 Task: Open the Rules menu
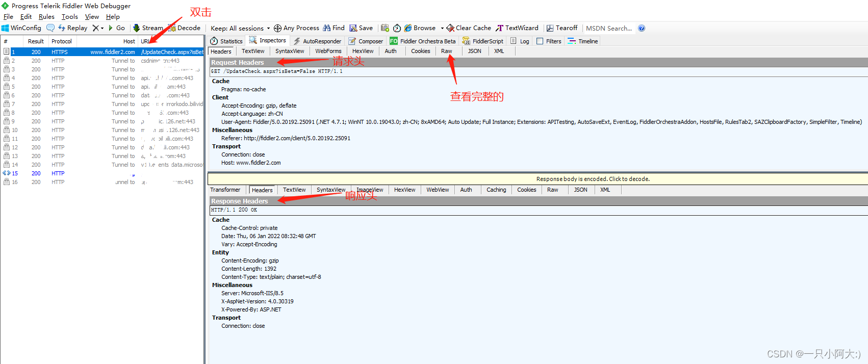(x=46, y=17)
